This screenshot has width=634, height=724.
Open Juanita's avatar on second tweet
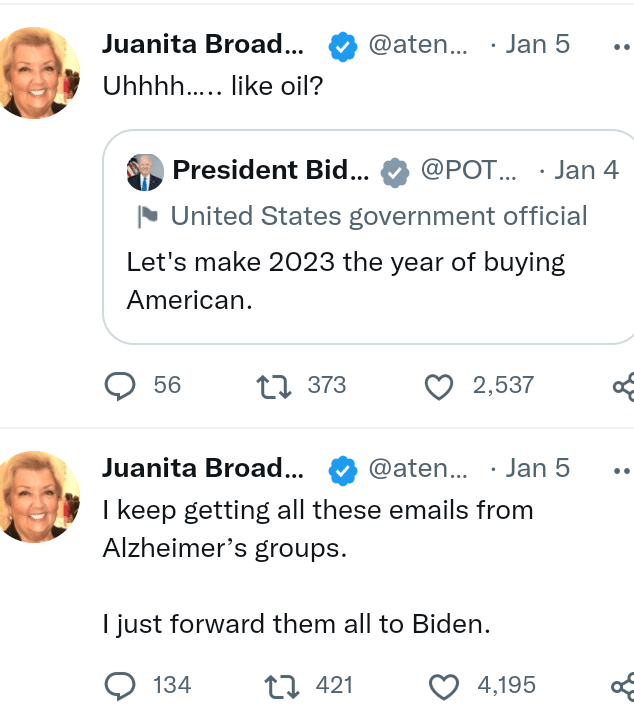pyautogui.click(x=40, y=496)
